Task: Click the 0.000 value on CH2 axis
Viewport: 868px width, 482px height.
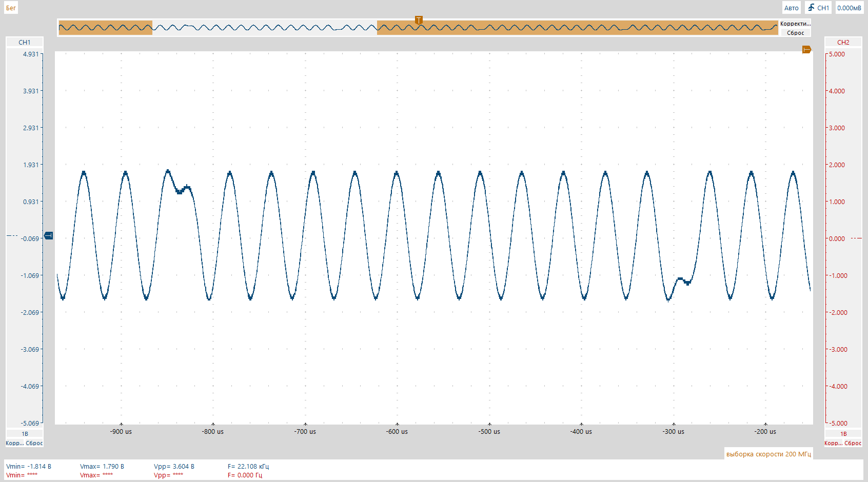Action: pos(837,238)
